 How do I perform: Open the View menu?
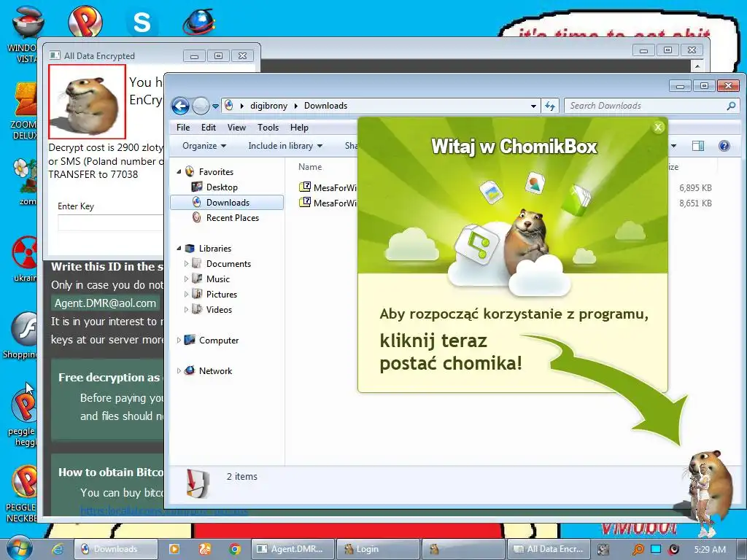(236, 128)
